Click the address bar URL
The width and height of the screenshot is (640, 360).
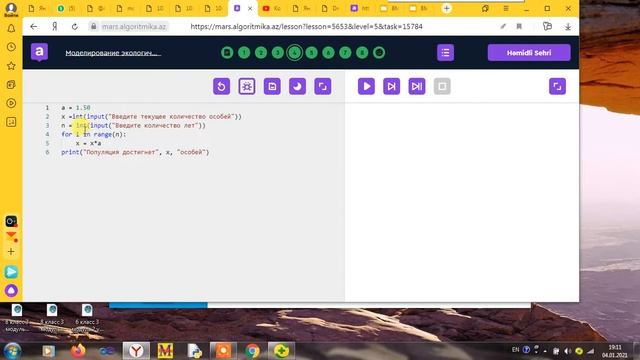[x=307, y=27]
